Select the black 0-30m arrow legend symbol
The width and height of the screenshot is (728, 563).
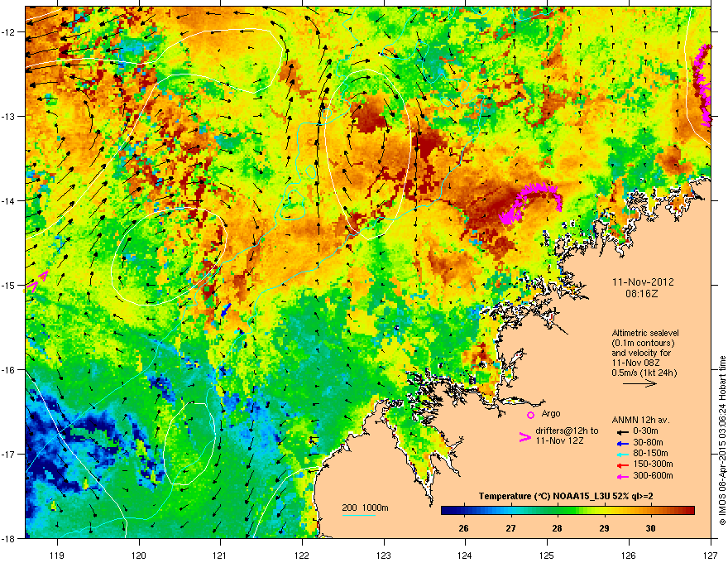tap(623, 431)
